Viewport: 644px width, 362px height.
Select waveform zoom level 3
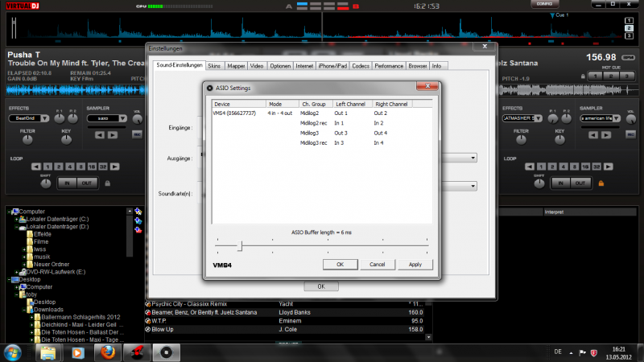[x=629, y=35]
